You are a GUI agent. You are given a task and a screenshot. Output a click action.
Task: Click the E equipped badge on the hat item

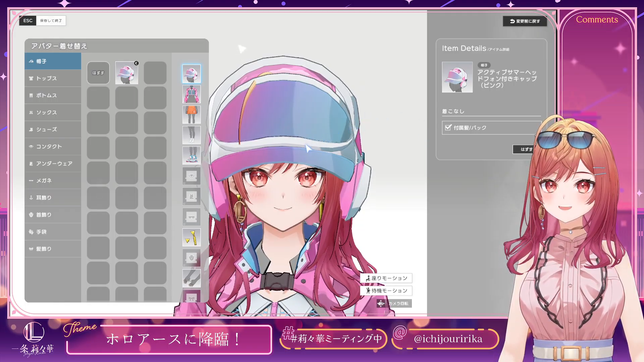(x=136, y=63)
